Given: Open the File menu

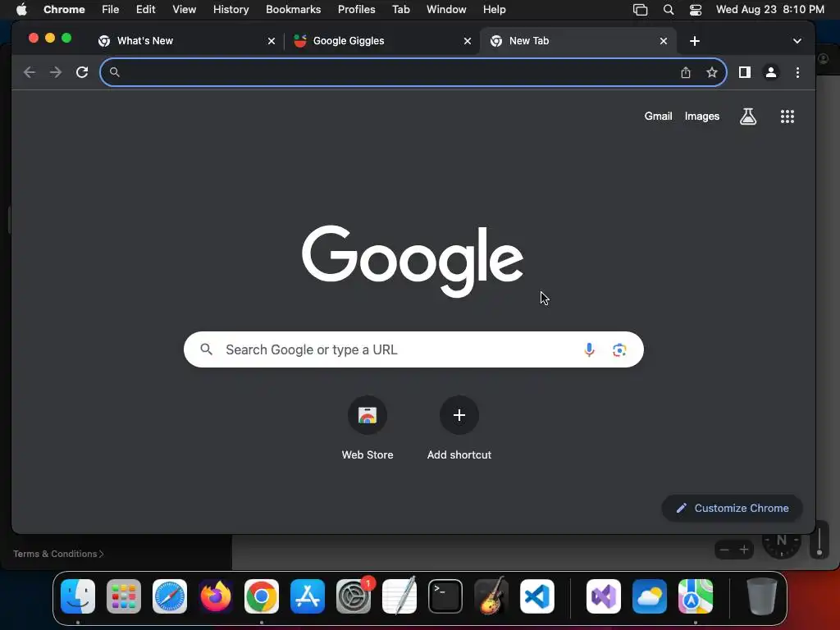Looking at the screenshot, I should (x=111, y=10).
